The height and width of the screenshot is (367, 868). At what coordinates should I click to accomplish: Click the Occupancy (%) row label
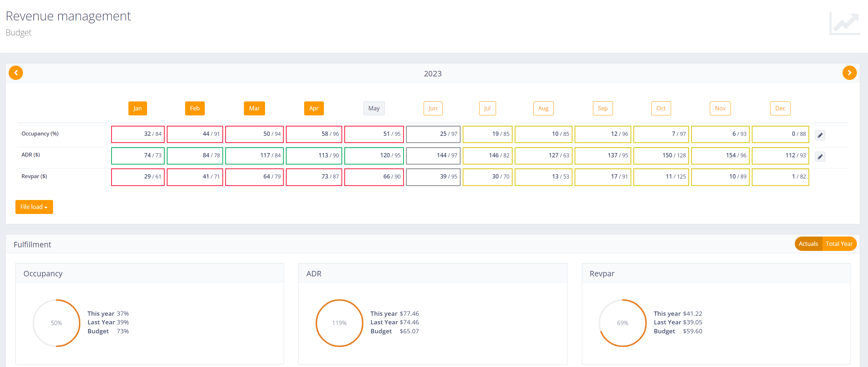(x=40, y=134)
